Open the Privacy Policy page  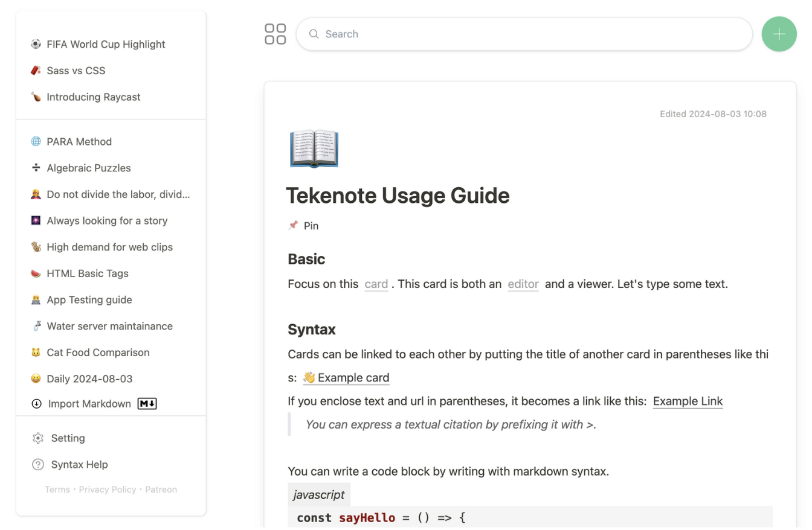pos(108,489)
